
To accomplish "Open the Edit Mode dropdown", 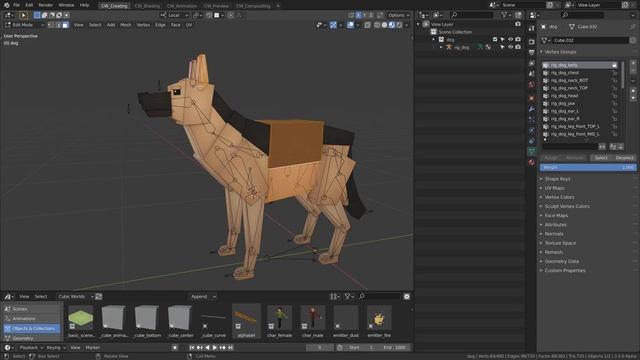I will (x=24, y=25).
